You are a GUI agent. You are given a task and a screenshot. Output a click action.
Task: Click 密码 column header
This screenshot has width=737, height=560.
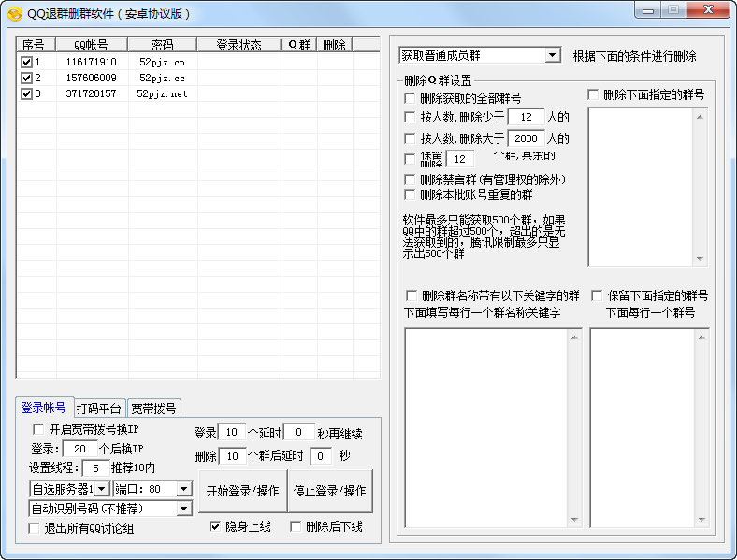tap(162, 45)
